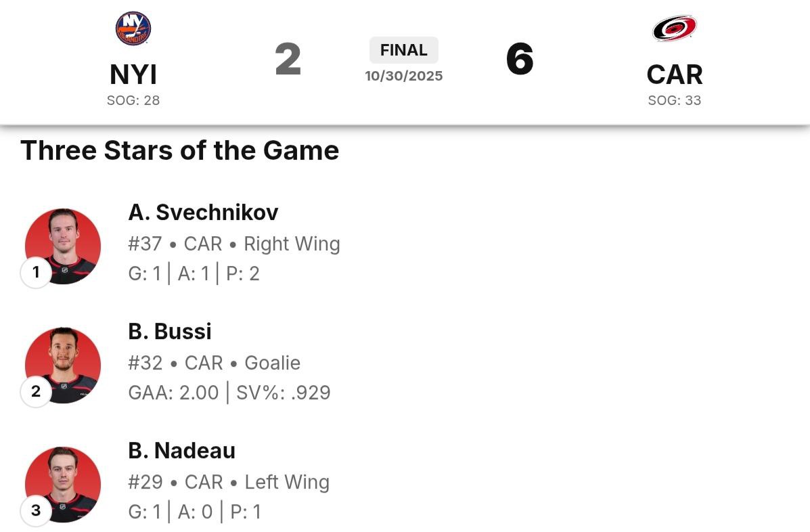Viewport: 810px width, 532px height.
Task: Open B. Nadeau's player headshot
Action: click(x=63, y=484)
